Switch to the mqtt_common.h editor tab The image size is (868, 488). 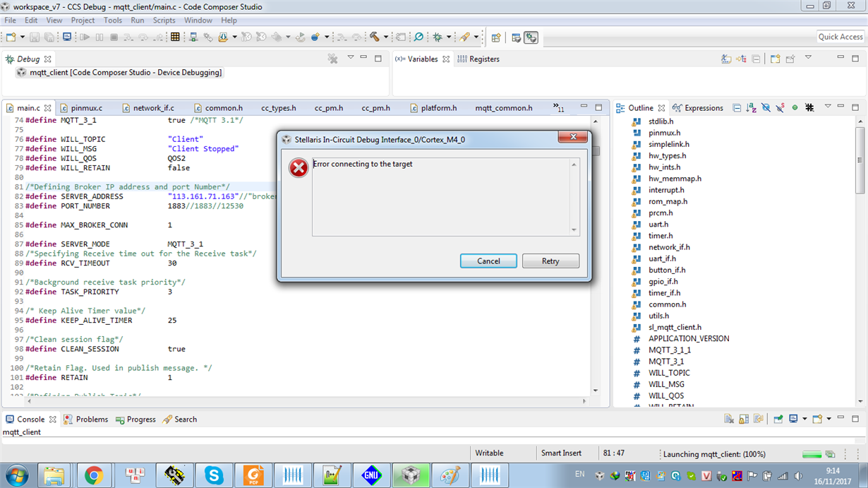point(504,108)
